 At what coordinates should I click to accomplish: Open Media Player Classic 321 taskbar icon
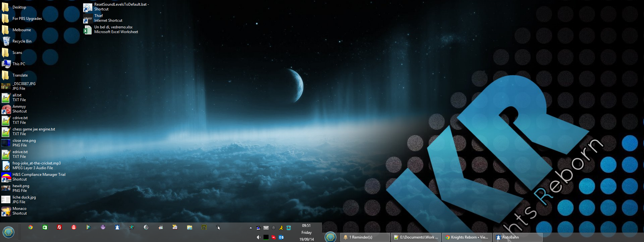[161, 227]
